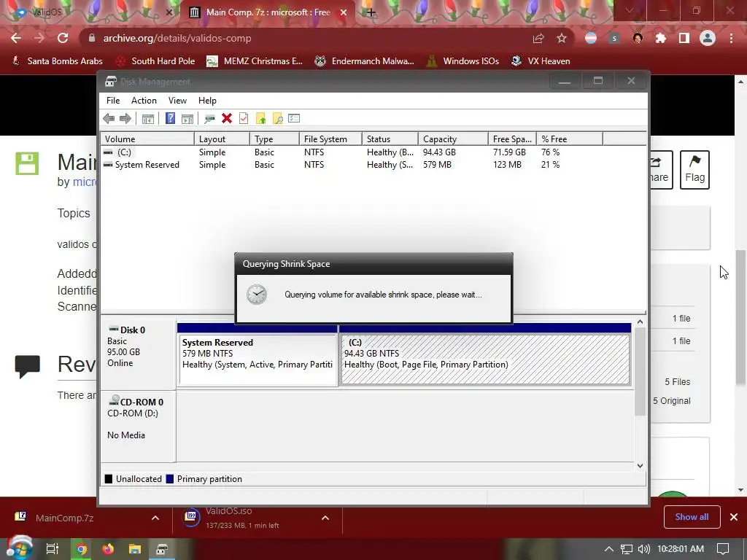Click the CD-ROM 0 disc icon
This screenshot has width=747, height=560.
click(x=114, y=400)
